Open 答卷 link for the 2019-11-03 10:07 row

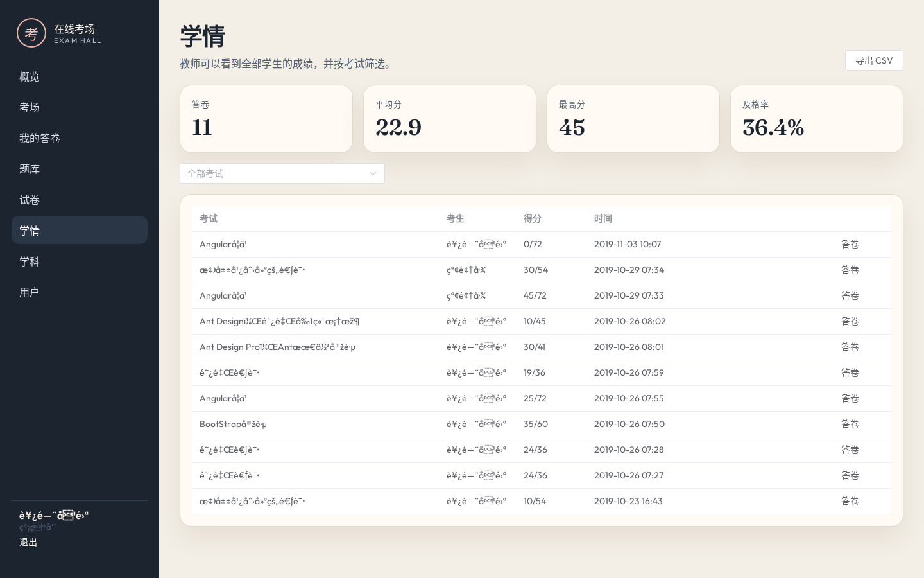click(x=850, y=244)
